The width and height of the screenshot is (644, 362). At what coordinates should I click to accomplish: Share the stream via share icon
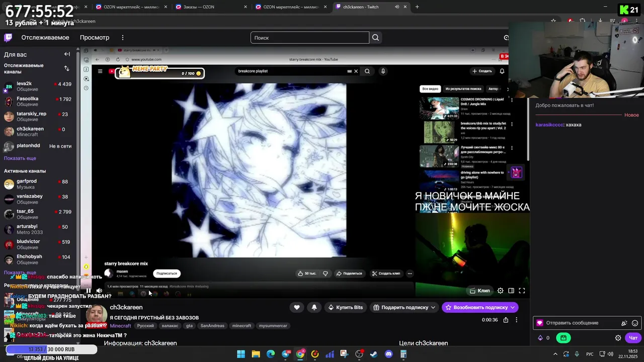point(506,320)
